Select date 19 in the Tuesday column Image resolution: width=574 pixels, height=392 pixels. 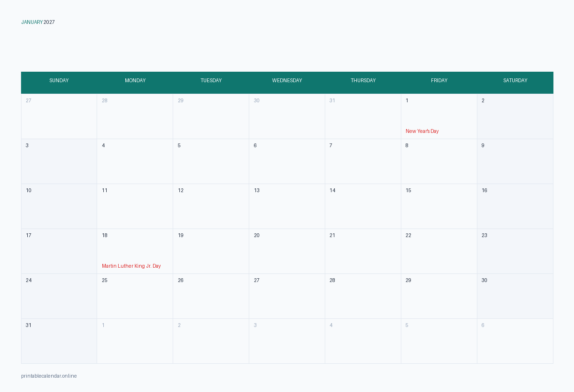181,236
